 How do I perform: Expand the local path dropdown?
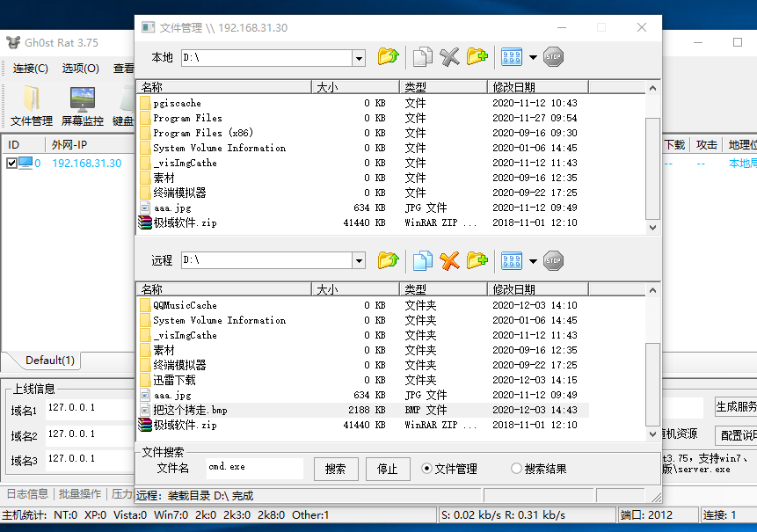click(x=358, y=58)
